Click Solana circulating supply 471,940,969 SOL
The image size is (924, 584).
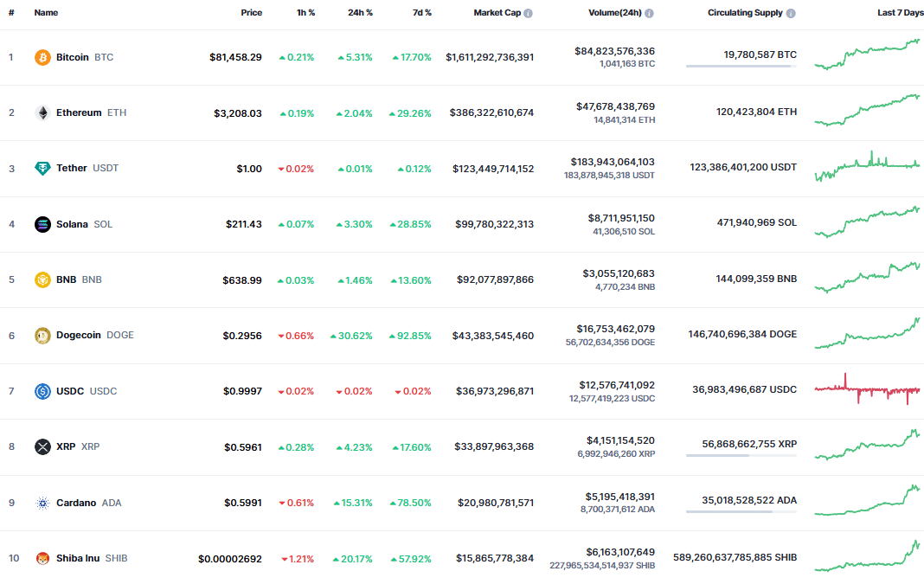pos(757,222)
